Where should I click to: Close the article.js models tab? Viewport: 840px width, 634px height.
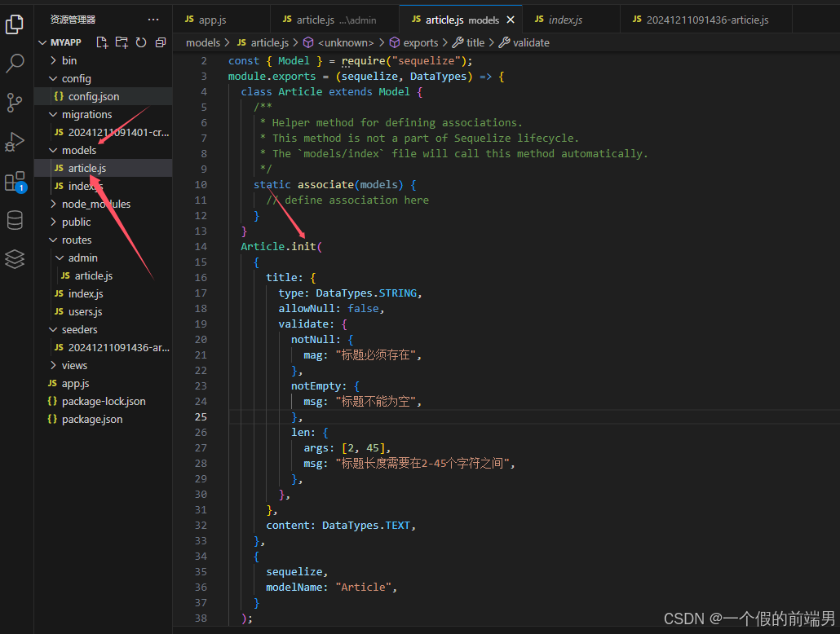click(x=511, y=20)
